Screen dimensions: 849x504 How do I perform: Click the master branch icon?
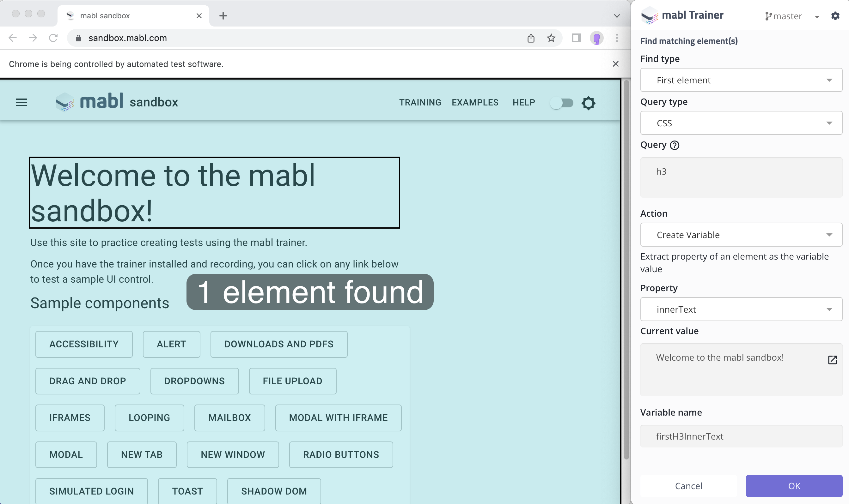[x=768, y=16]
